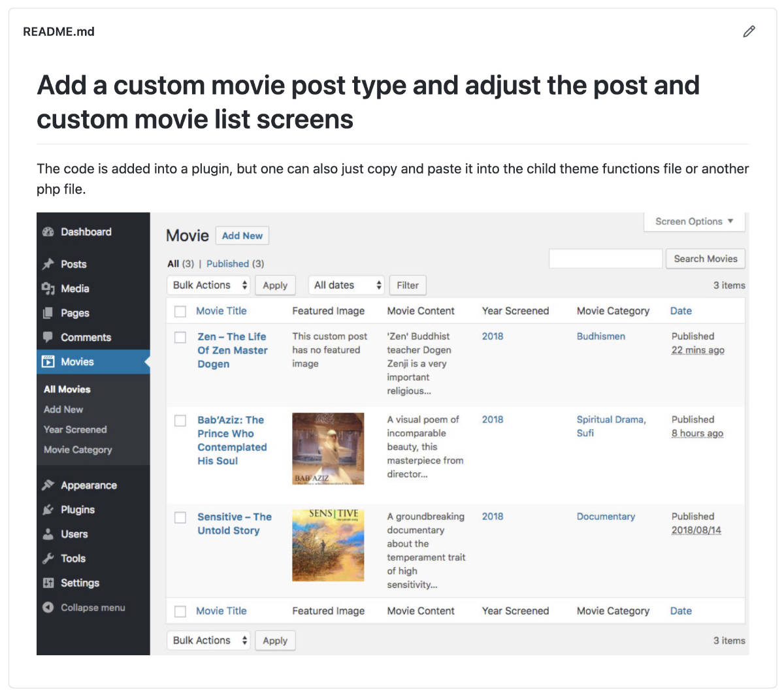The width and height of the screenshot is (784, 697).
Task: Tick the checkbox beside Bab'Aziz movie row
Action: (180, 421)
